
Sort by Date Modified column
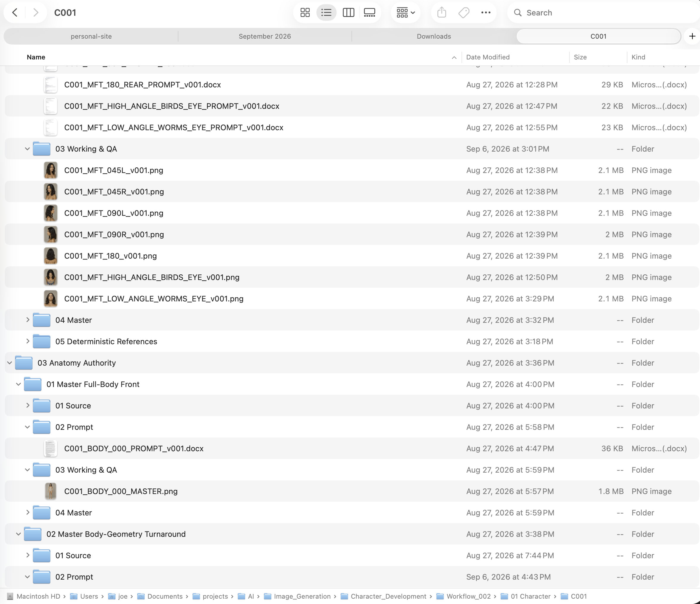click(x=488, y=57)
